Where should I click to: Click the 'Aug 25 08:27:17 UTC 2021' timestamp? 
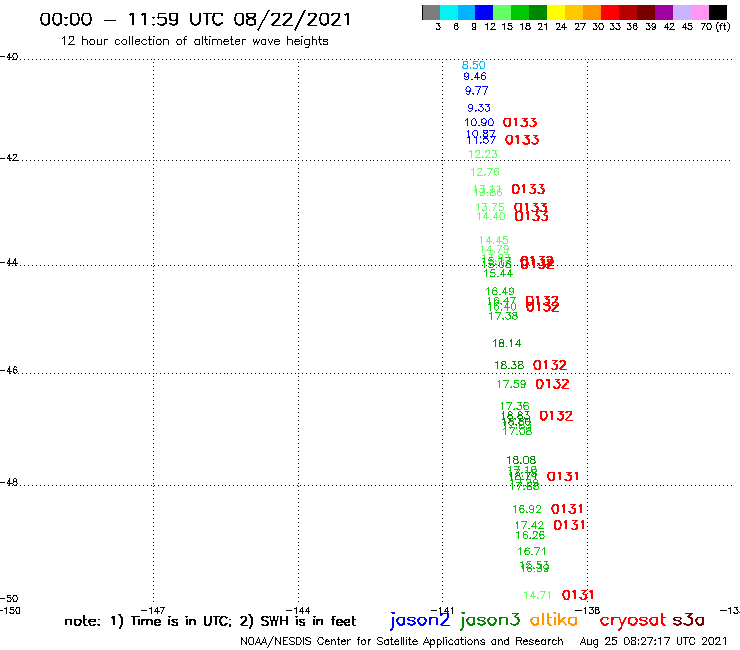pos(654,642)
